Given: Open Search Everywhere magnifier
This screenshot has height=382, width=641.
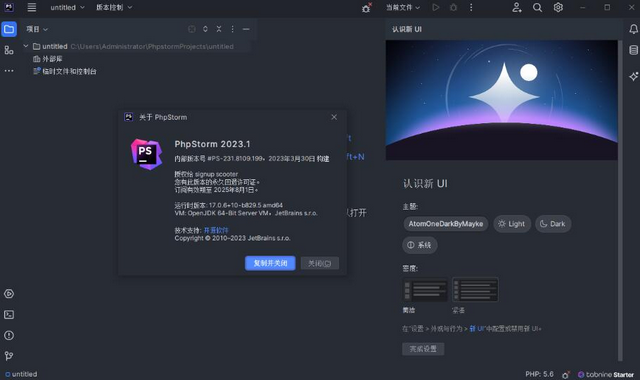Looking at the screenshot, I should point(537,7).
